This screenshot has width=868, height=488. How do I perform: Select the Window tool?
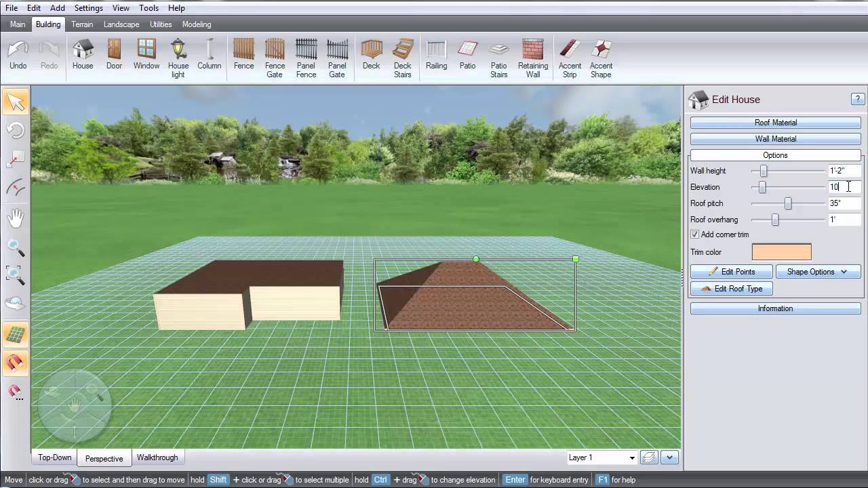146,55
